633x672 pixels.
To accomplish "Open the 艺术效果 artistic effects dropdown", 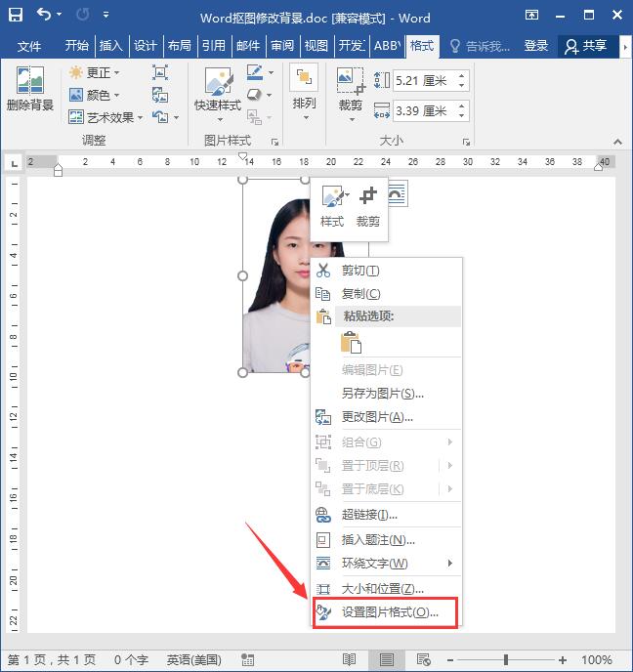I will 105,117.
